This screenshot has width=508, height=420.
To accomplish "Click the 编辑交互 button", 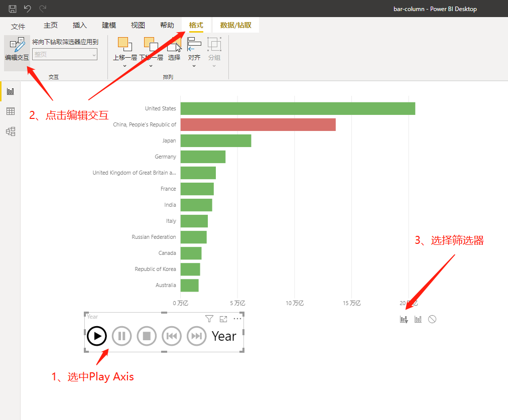I will tap(17, 50).
